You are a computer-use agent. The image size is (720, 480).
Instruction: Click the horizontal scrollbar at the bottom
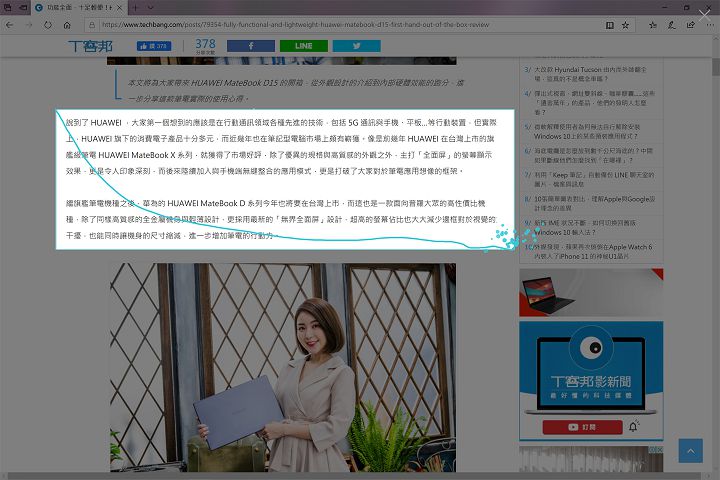coord(354,476)
